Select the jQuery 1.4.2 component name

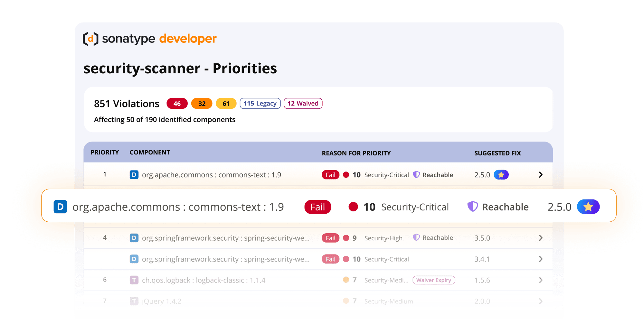[161, 301]
